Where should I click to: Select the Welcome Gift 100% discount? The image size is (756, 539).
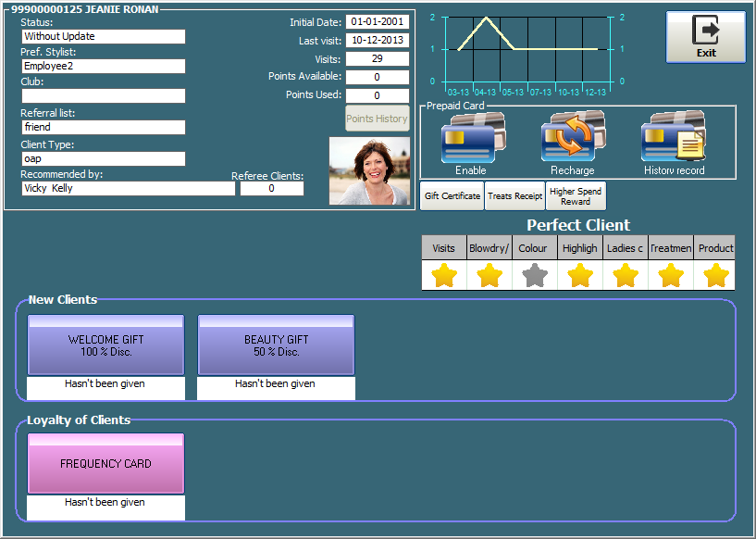pos(105,345)
